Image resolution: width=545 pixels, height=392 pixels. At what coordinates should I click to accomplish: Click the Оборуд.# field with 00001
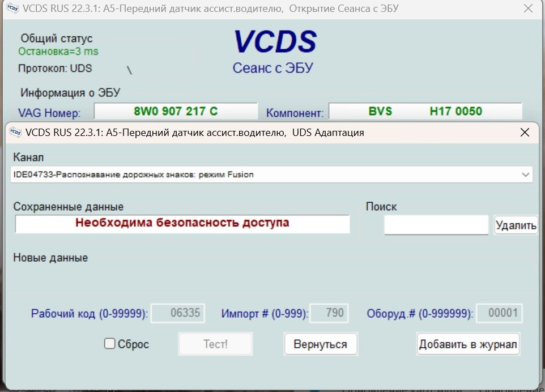pos(500,313)
